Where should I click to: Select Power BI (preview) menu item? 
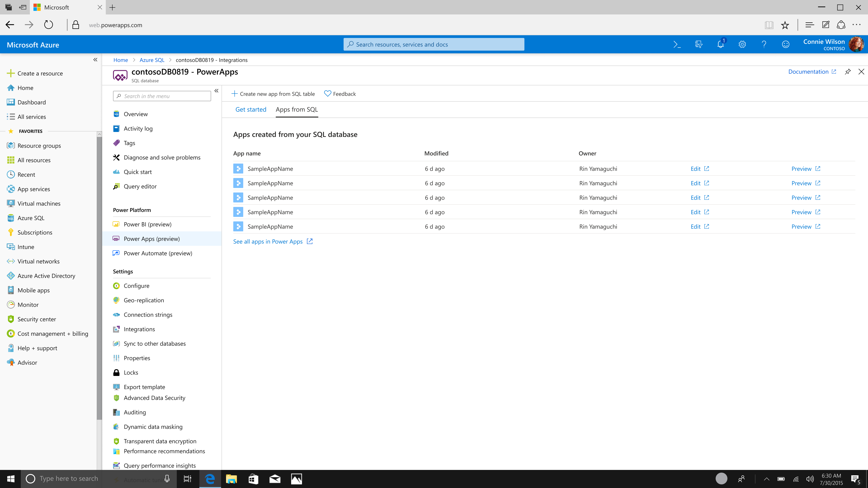(147, 224)
